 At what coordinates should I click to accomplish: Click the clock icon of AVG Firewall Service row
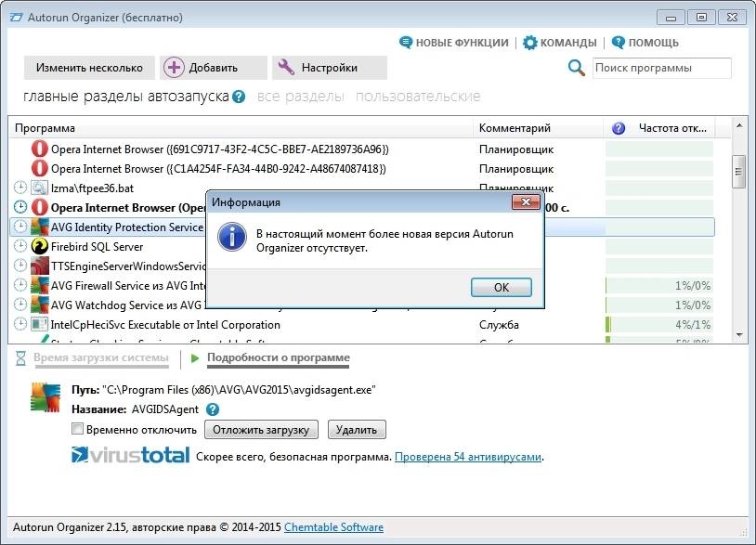[x=20, y=285]
